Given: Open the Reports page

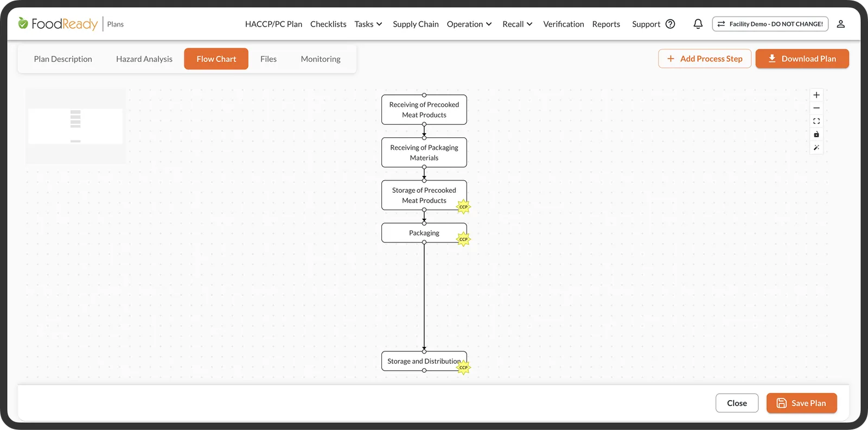Looking at the screenshot, I should point(606,24).
